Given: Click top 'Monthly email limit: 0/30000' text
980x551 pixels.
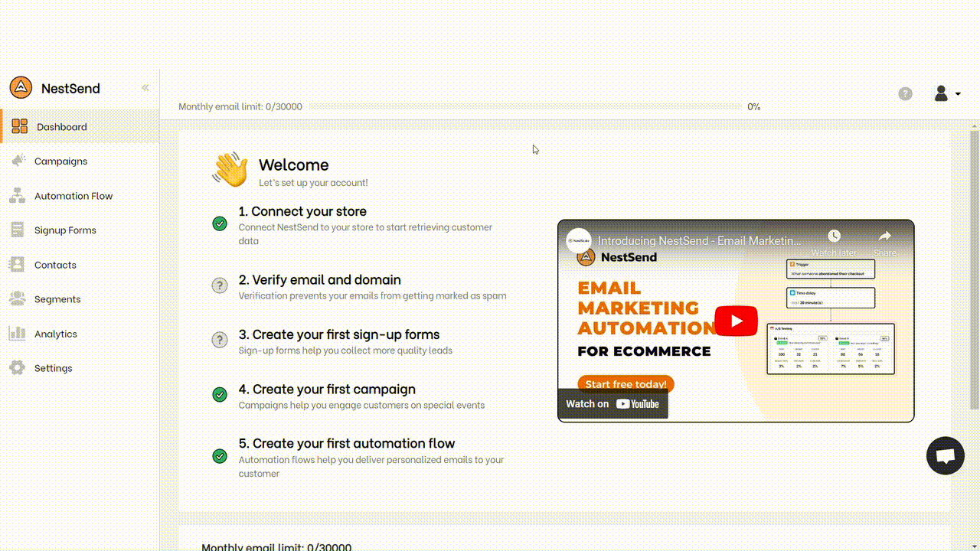Looking at the screenshot, I should tap(240, 106).
